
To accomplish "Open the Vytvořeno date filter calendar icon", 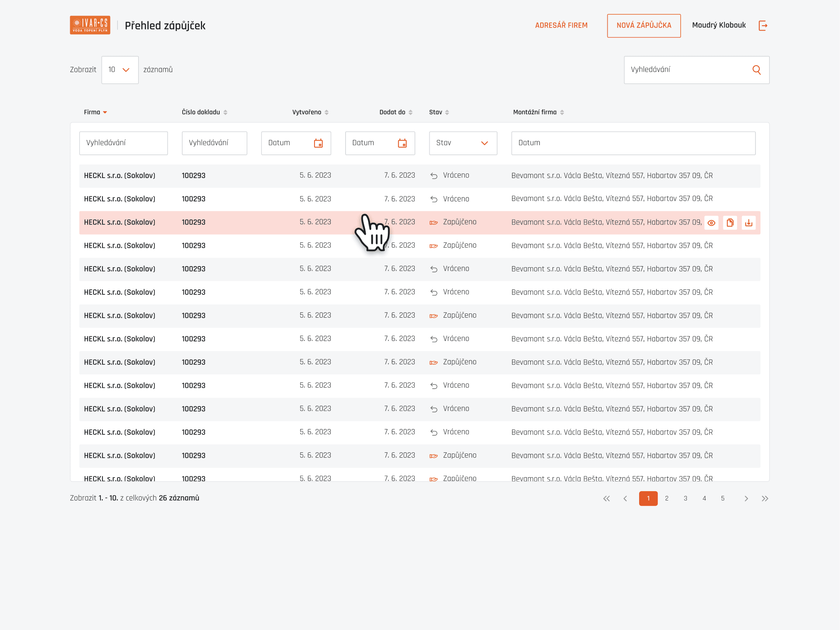I will coord(318,143).
